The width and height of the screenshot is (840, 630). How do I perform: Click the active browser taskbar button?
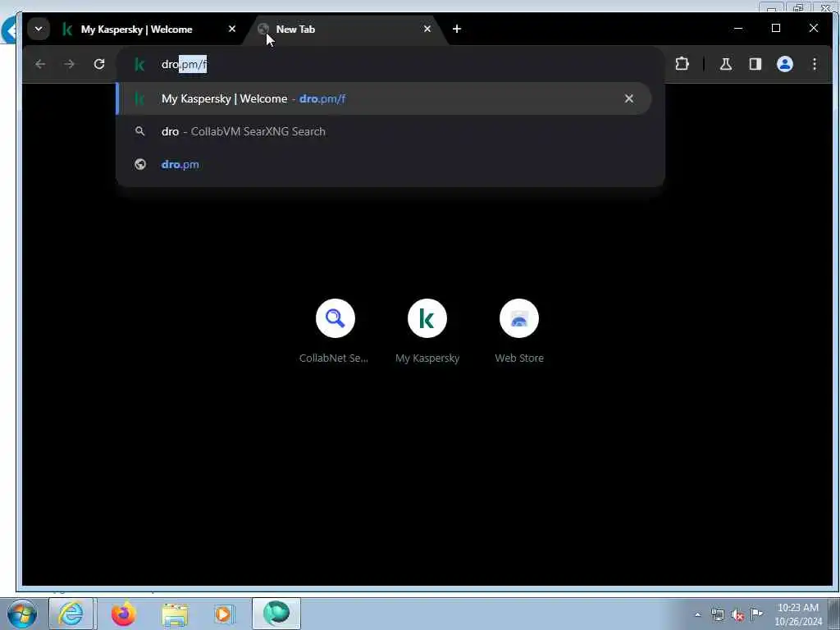point(276,614)
